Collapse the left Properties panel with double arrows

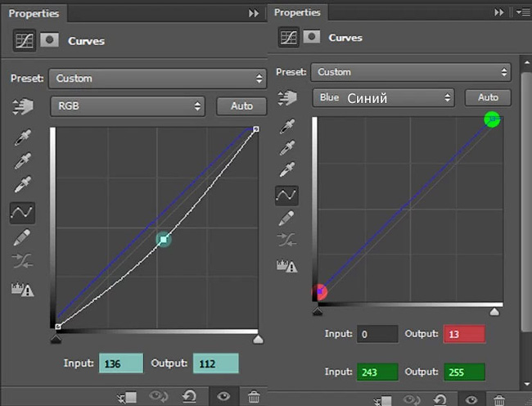click(x=254, y=13)
